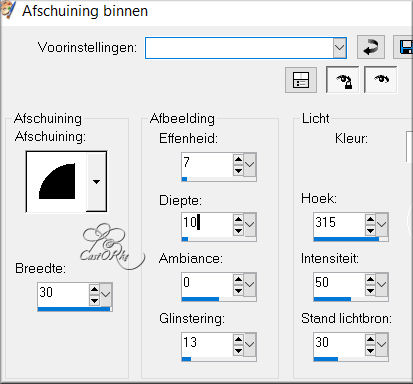Decrease the Breedte value with down arrow
The image size is (413, 384).
[94, 301]
